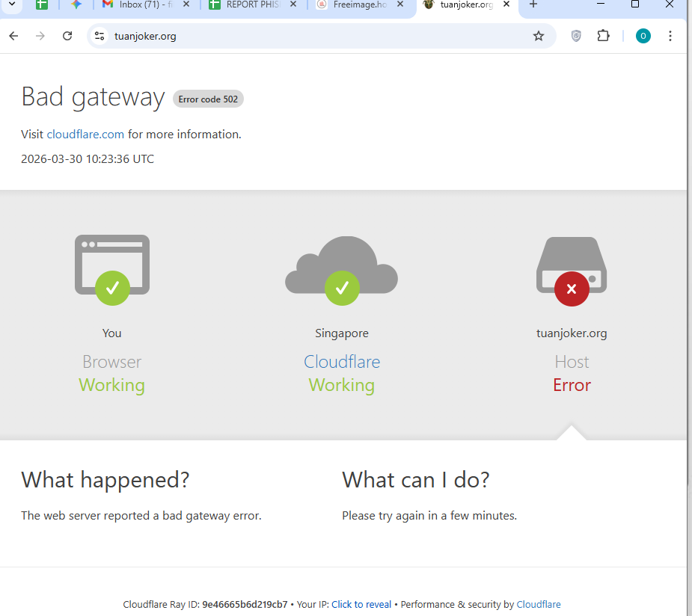Click the Singapore location label
The image size is (692, 616).
(x=342, y=333)
